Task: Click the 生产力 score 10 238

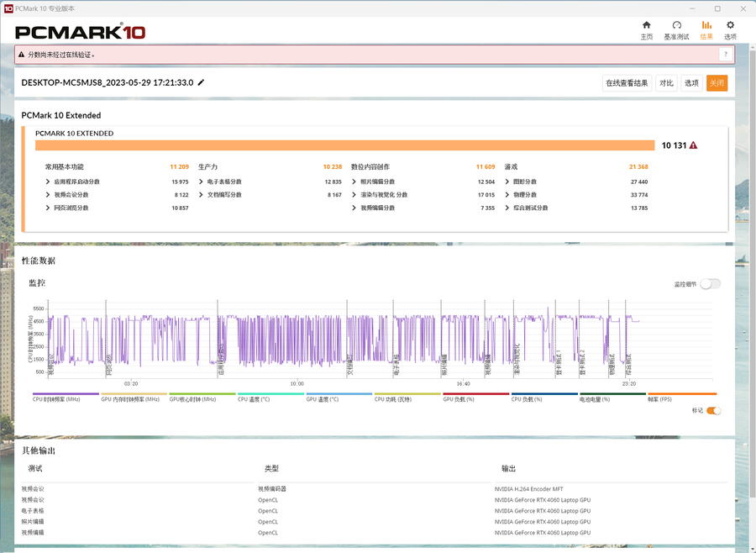Action: coord(333,167)
